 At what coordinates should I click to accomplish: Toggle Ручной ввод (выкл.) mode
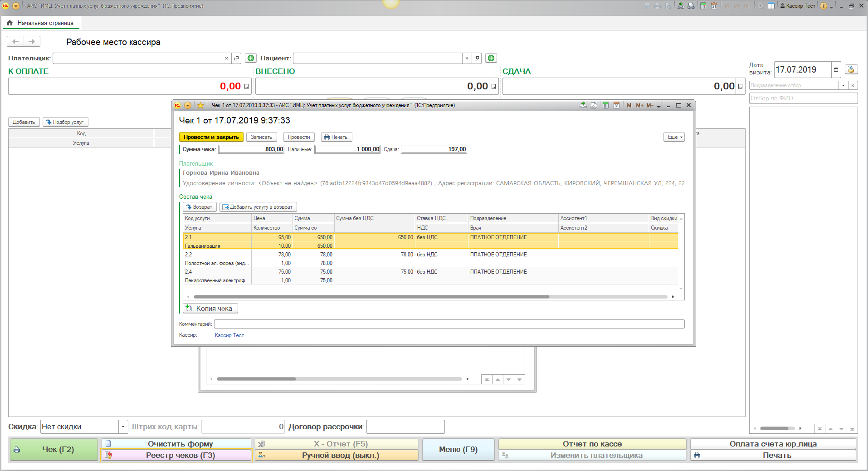336,455
